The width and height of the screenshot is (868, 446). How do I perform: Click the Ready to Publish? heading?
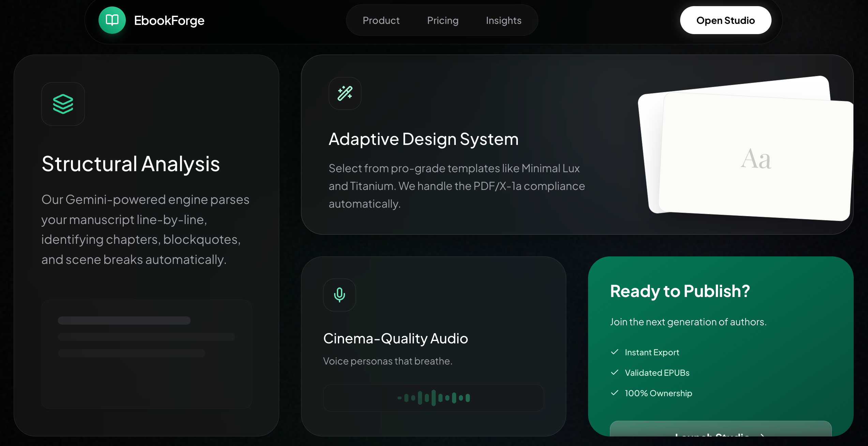coord(680,291)
